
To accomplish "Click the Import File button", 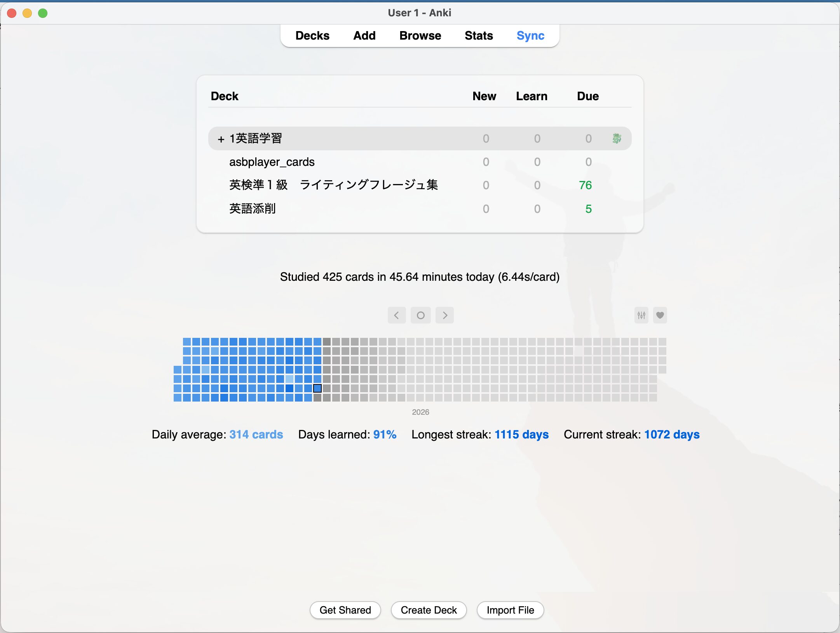I will [510, 610].
